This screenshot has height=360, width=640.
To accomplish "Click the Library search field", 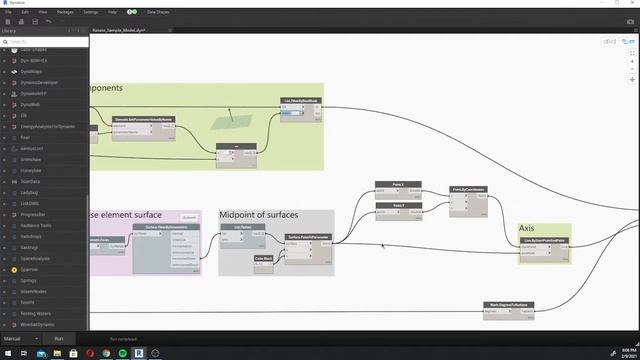I will point(44,42).
